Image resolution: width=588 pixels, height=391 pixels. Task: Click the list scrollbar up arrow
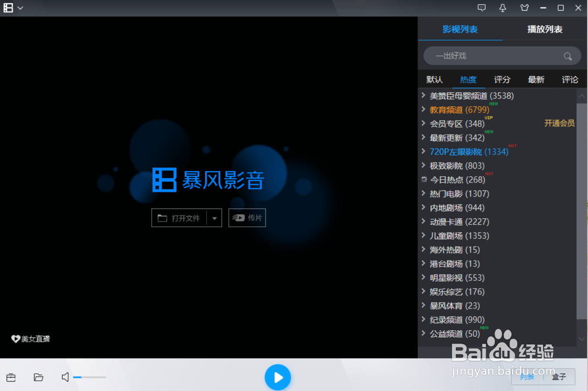click(x=582, y=96)
